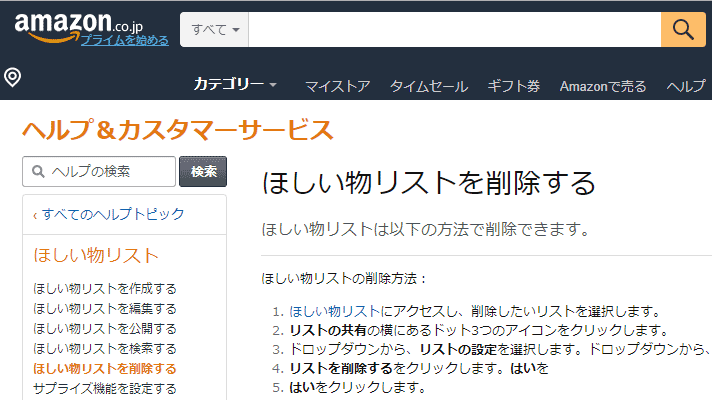Click the Amazon.co.jp logo
Image resolution: width=712 pixels, height=400 pixels.
click(78, 26)
